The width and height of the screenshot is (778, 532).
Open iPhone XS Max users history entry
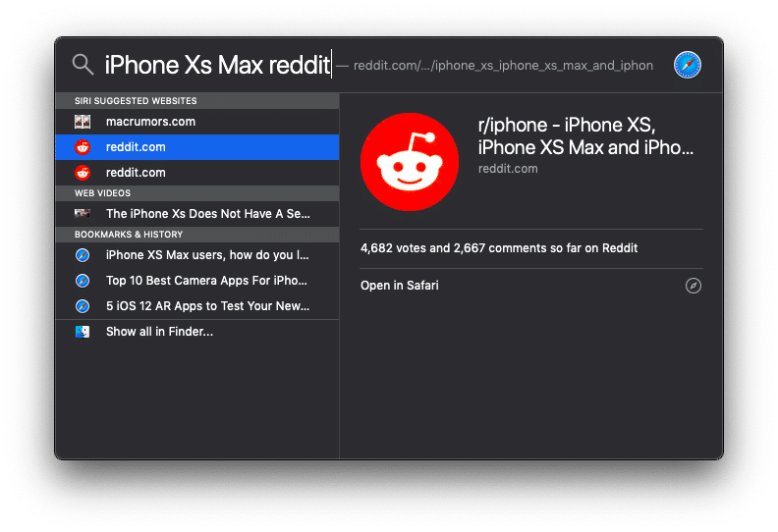(x=197, y=255)
